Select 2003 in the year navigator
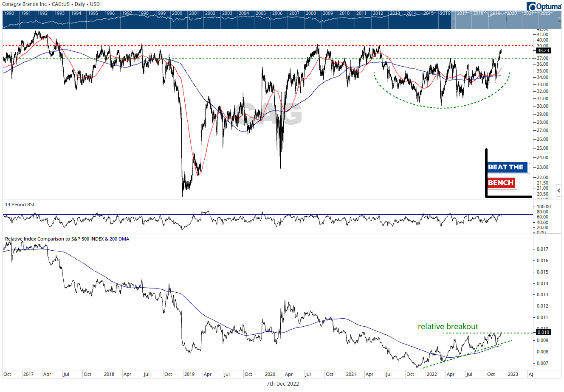564x392 pixels. coord(227,14)
